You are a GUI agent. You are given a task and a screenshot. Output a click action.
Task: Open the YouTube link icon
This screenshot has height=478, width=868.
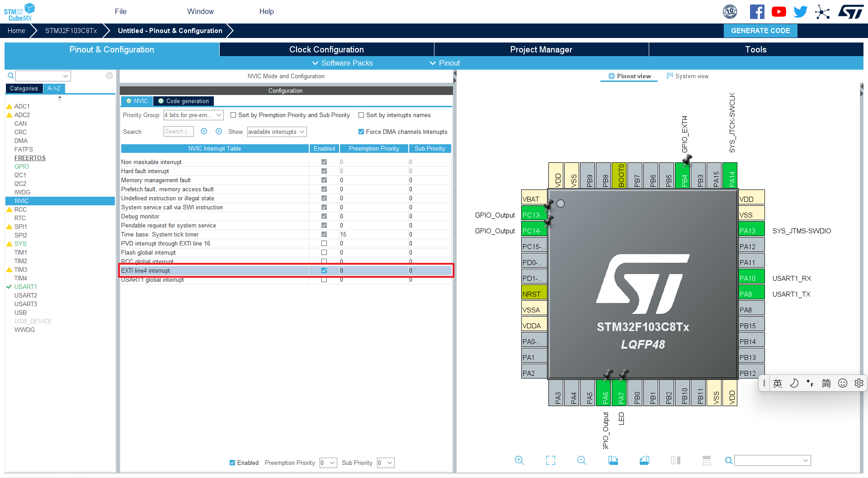pyautogui.click(x=778, y=12)
